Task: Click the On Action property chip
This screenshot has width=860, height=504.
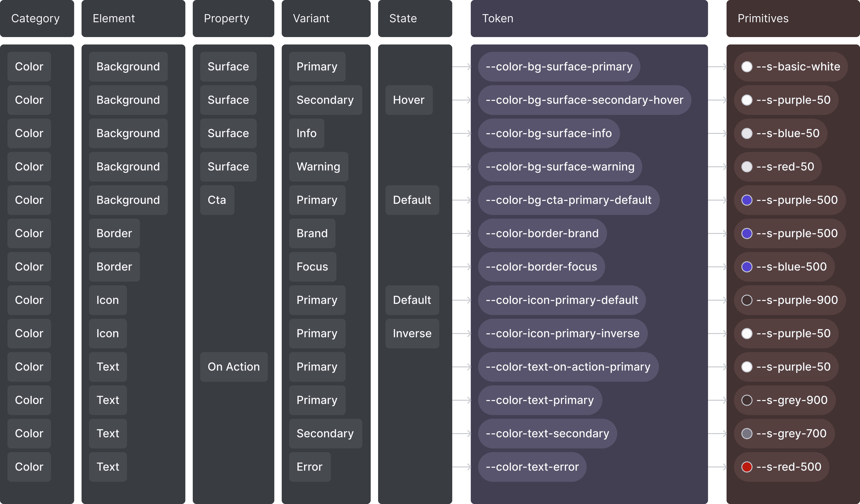Action: [234, 367]
